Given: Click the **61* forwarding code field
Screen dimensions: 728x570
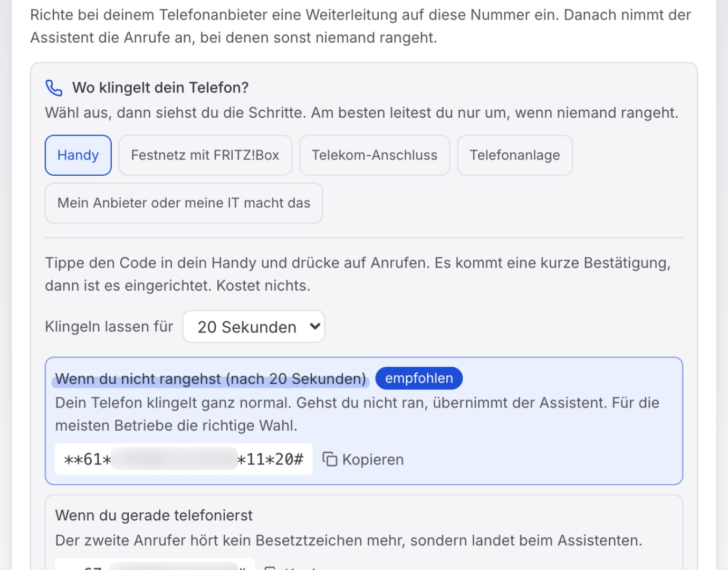Looking at the screenshot, I should (x=184, y=459).
